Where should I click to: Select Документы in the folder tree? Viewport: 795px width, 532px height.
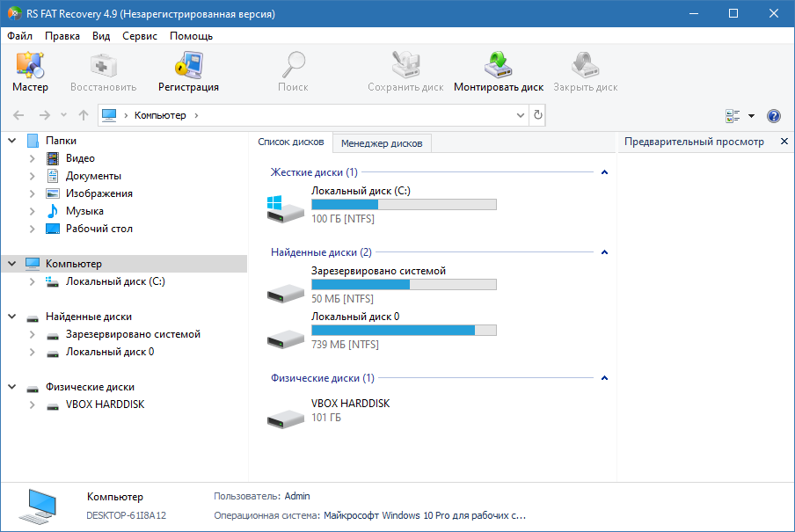tap(93, 176)
